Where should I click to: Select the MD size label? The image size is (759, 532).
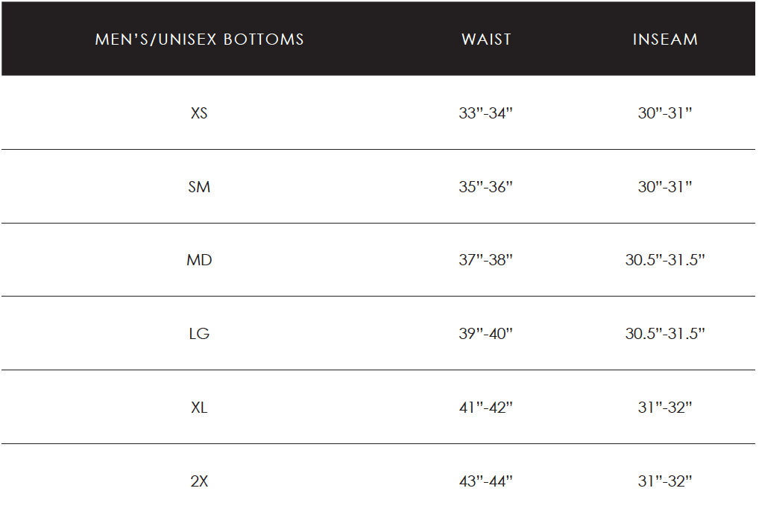click(199, 260)
